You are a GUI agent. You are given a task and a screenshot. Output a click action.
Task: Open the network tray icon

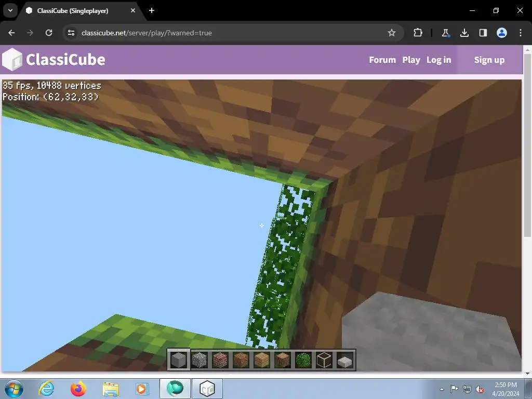click(467, 389)
